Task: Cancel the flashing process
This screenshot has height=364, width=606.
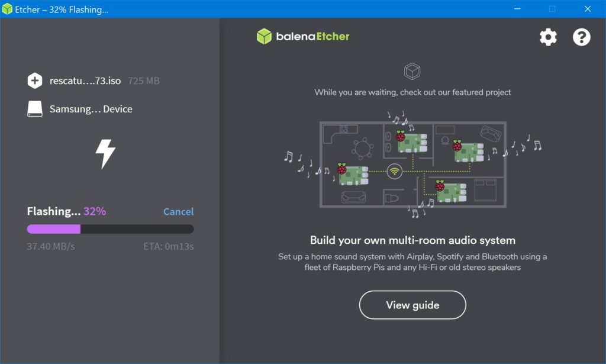Action: [x=179, y=212]
